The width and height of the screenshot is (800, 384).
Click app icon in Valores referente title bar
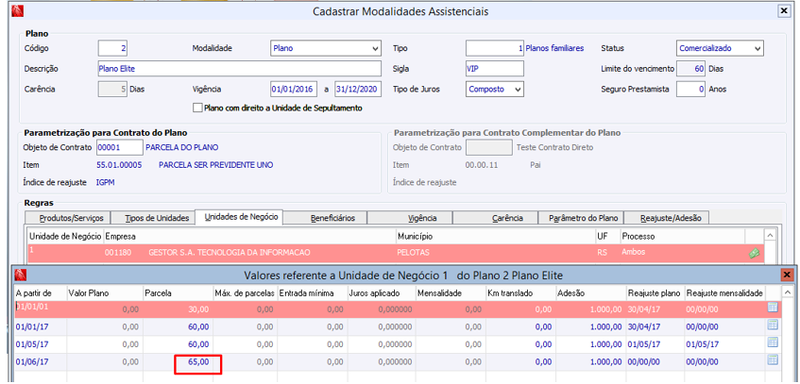pos(20,275)
